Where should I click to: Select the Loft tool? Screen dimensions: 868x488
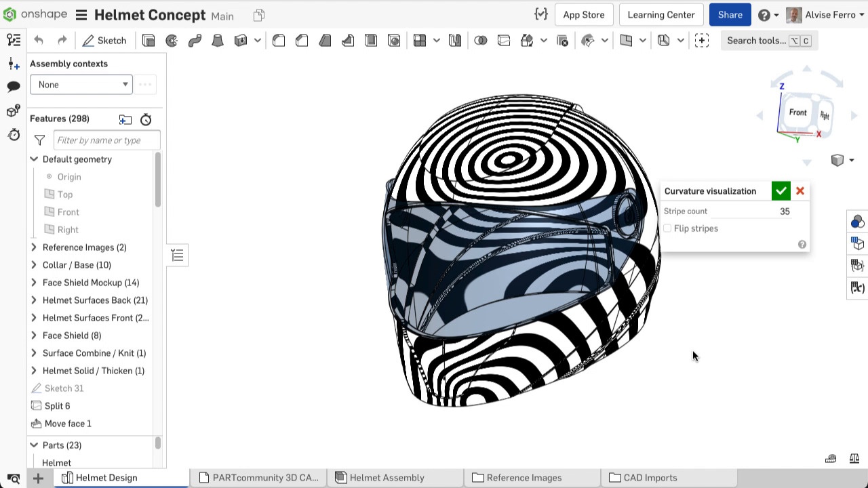point(218,41)
